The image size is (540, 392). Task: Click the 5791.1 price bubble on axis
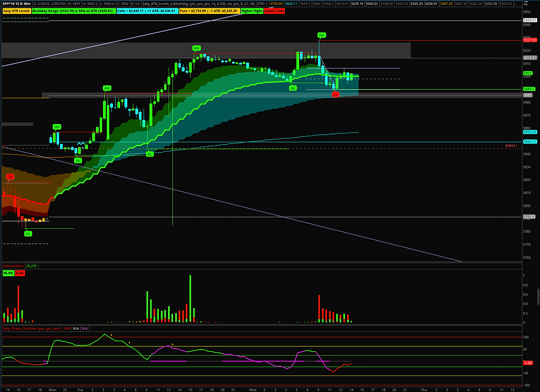(x=530, y=217)
